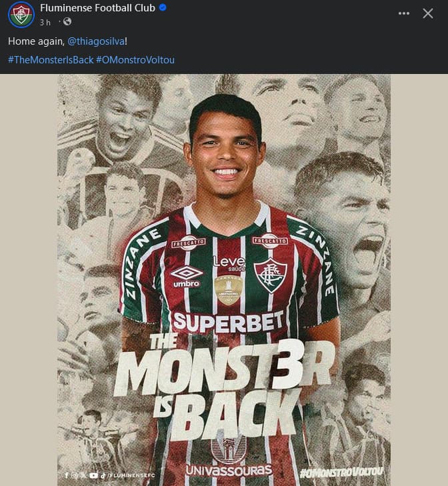
Task: Follow the #OMonstroVoltou hashtag
Action: [135, 59]
